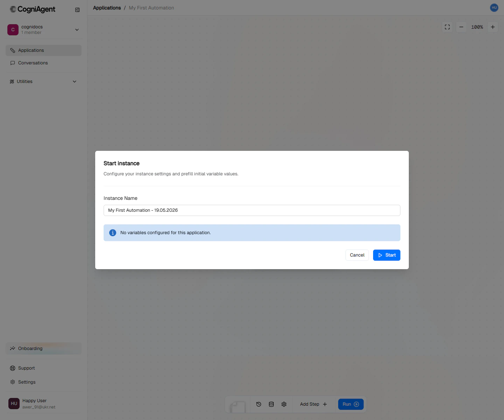Image resolution: width=504 pixels, height=420 pixels.
Task: Click the Onboarding sparkline icon
Action: 13,349
